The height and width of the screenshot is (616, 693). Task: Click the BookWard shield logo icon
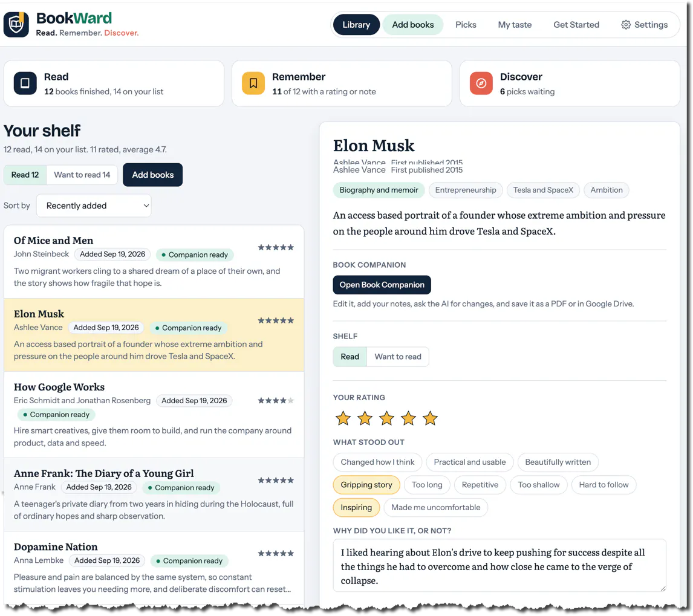coord(16,24)
